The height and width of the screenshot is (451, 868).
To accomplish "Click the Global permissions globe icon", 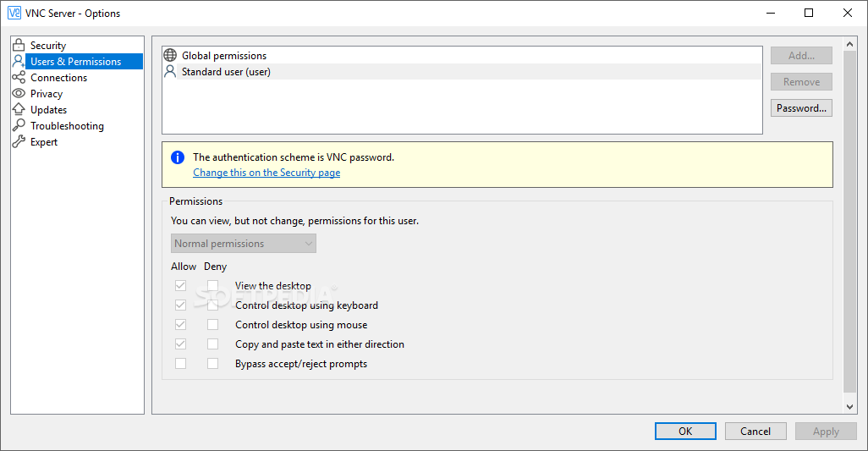I will tap(170, 56).
